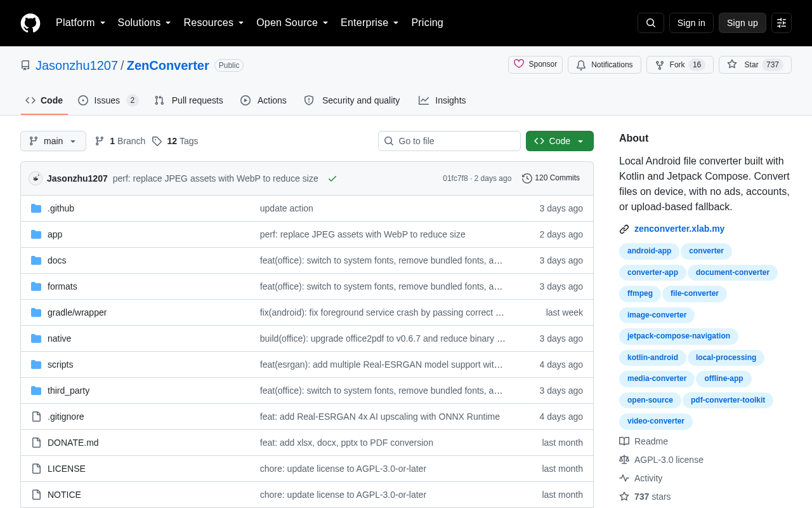Expand the Open Source dropdown
812x508 pixels.
coord(292,23)
